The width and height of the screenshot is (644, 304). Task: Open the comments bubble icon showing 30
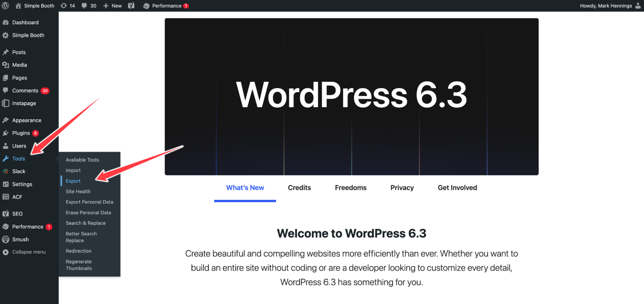84,6
